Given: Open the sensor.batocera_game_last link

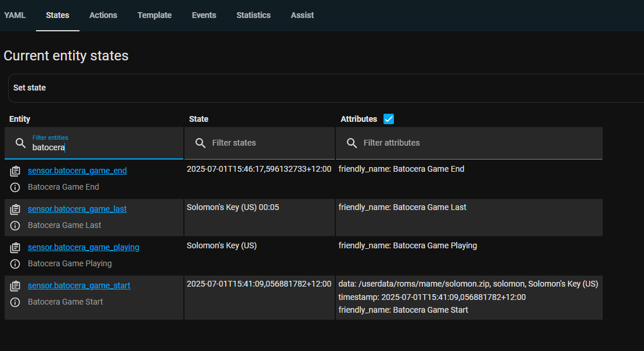Looking at the screenshot, I should pos(77,209).
